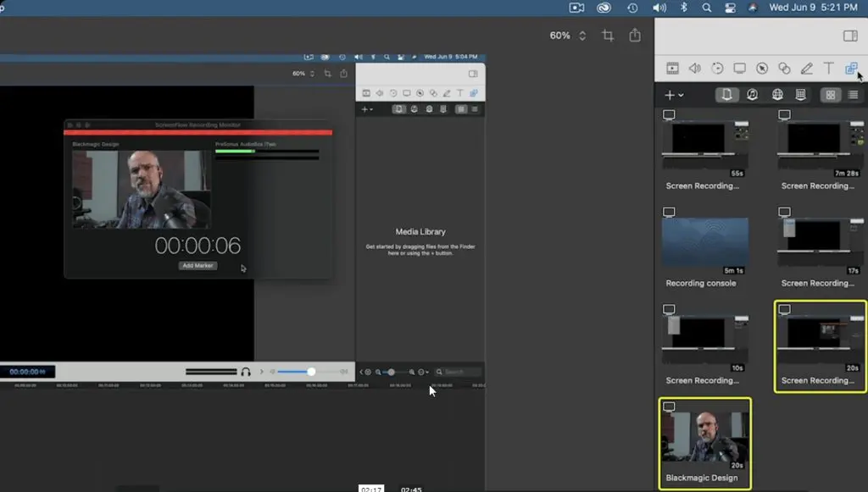Image resolution: width=868 pixels, height=492 pixels.
Task: Open the Audio properties panel
Action: (x=696, y=68)
